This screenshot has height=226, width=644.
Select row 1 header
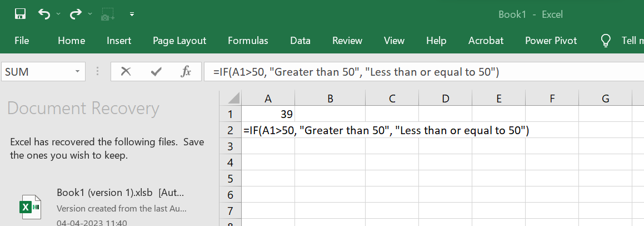(x=231, y=114)
